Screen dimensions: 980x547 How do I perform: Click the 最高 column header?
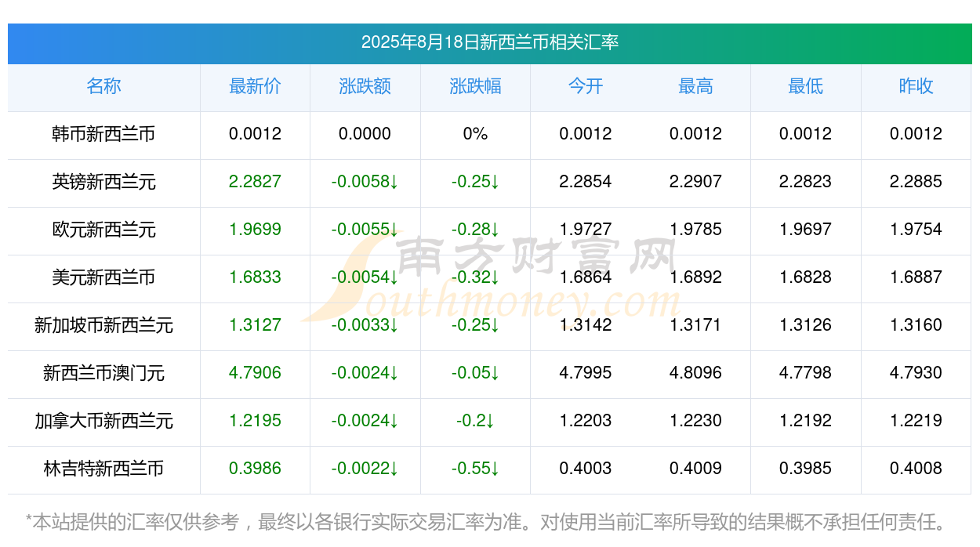click(x=695, y=86)
